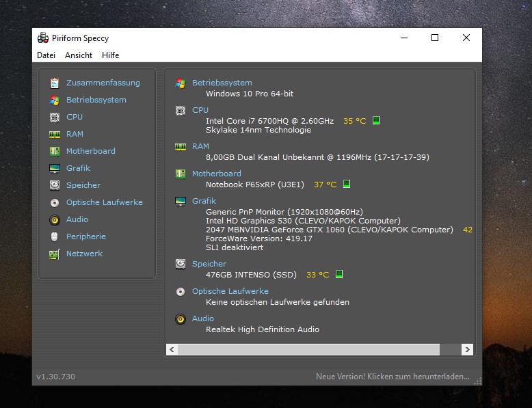Click Speicher heading in summary panel

tap(209, 264)
